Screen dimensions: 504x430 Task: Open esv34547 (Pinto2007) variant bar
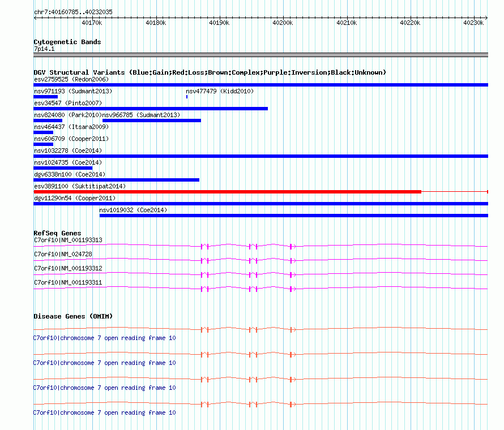pos(151,109)
